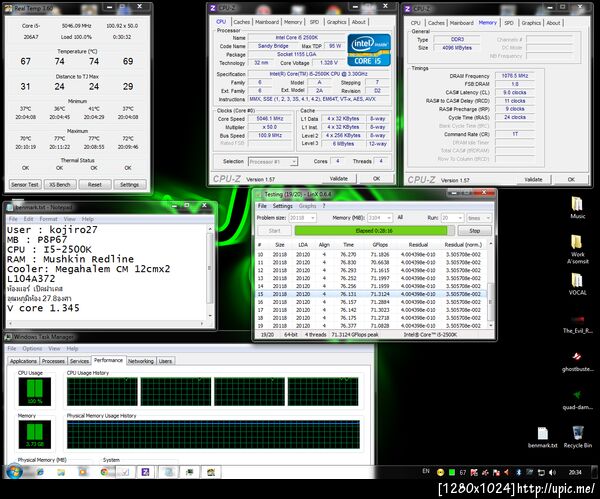
Task: Click the Notepad vertical scrollbar
Action: [210, 272]
